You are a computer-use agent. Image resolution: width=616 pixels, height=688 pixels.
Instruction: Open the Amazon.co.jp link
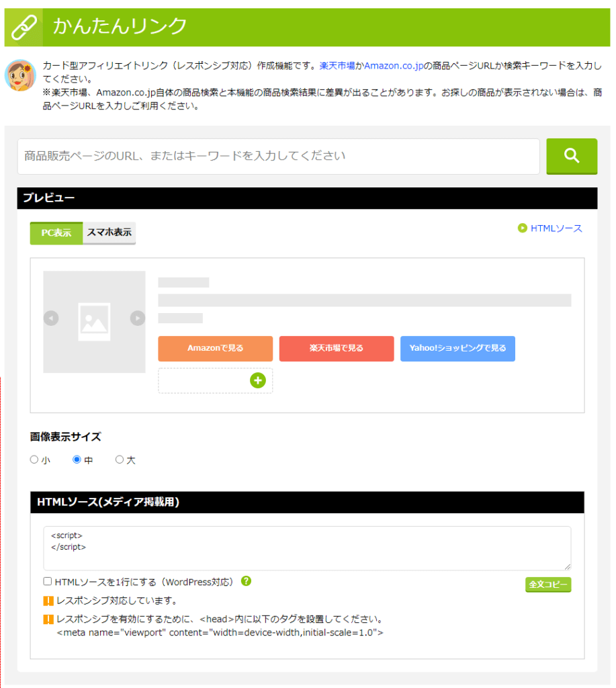394,66
